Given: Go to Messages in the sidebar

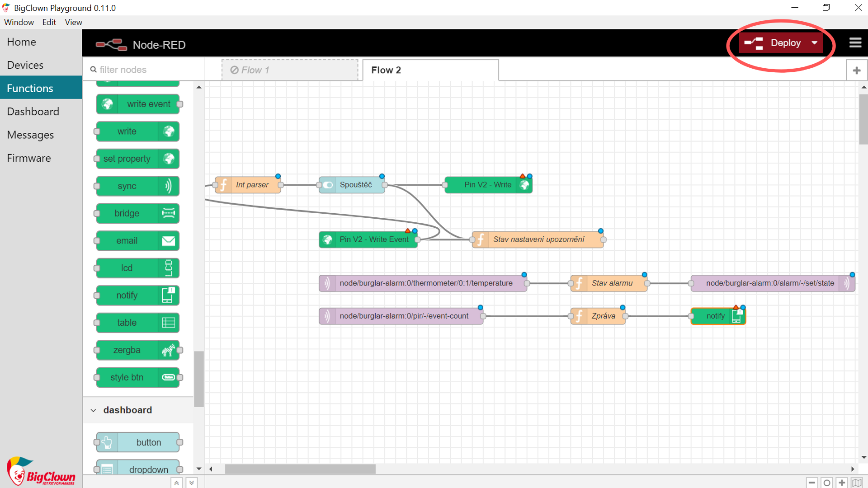Looking at the screenshot, I should pyautogui.click(x=41, y=135).
